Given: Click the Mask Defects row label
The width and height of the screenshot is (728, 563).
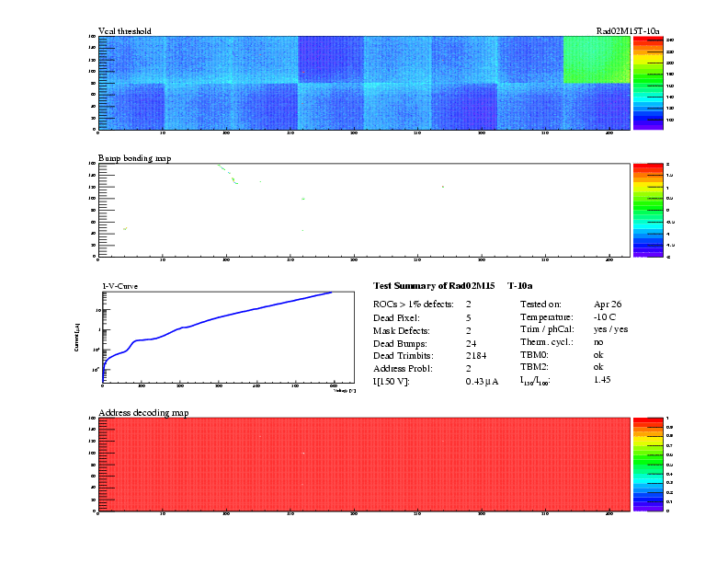Looking at the screenshot, I should point(402,328).
